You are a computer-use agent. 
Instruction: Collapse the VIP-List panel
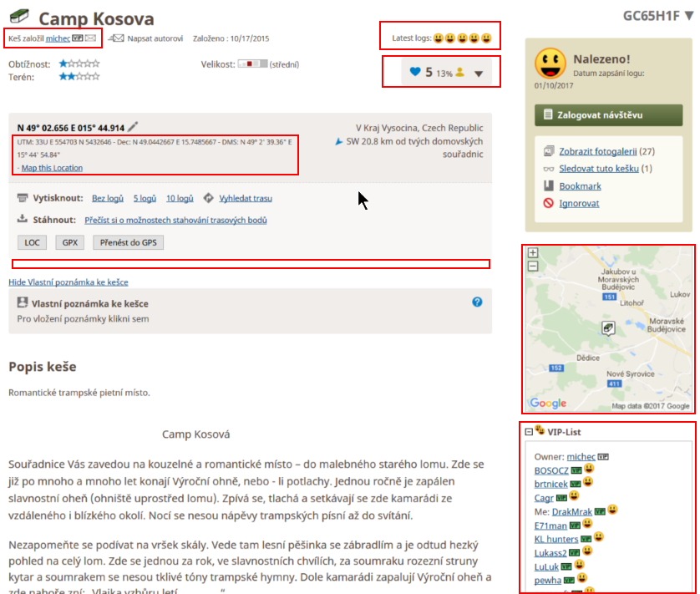[528, 432]
